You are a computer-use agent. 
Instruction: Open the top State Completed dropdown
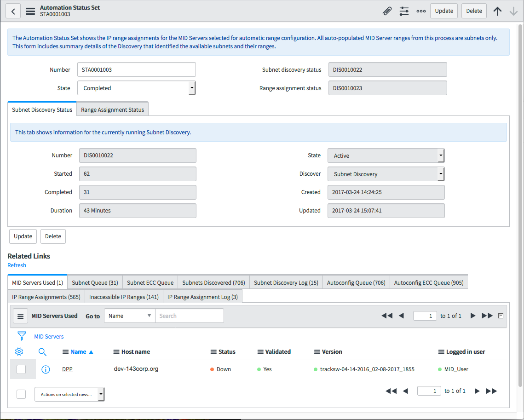tap(136, 88)
